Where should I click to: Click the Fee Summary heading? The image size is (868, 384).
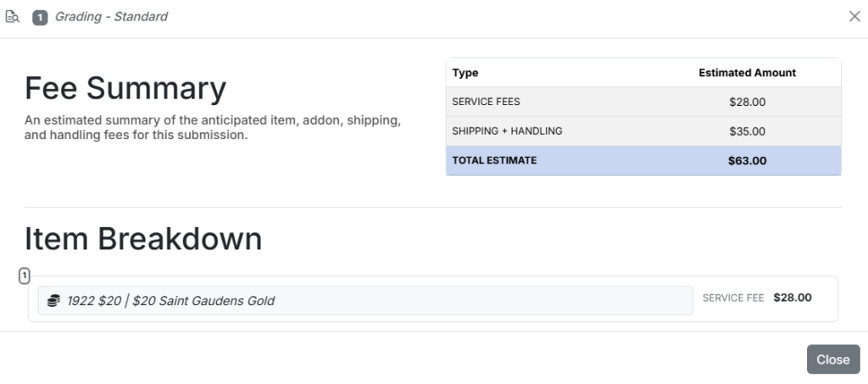[x=125, y=88]
